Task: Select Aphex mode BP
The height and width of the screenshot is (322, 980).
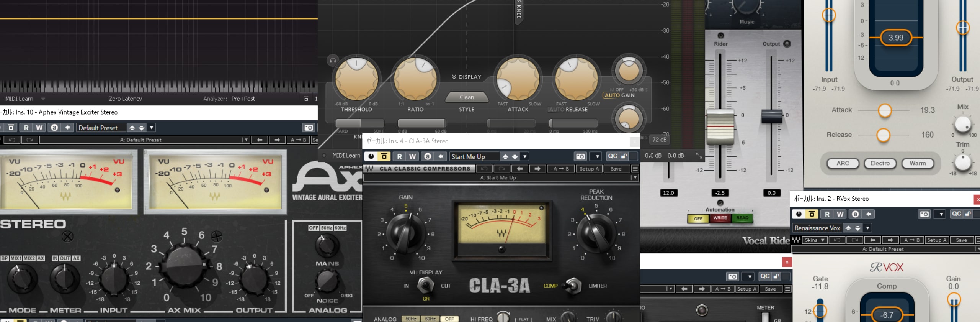Action: [5, 258]
